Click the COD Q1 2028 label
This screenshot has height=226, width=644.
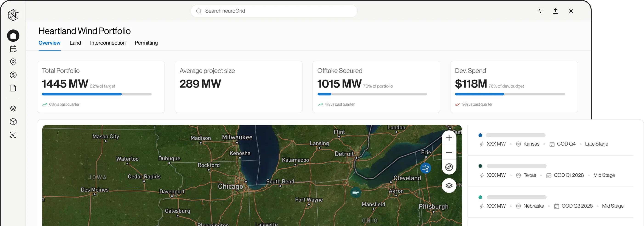(568, 175)
